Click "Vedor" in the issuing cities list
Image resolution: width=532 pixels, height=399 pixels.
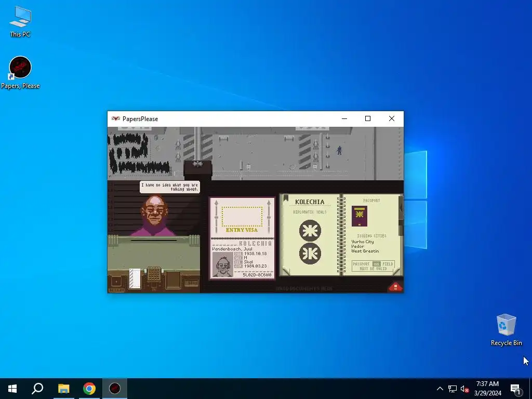[357, 246]
